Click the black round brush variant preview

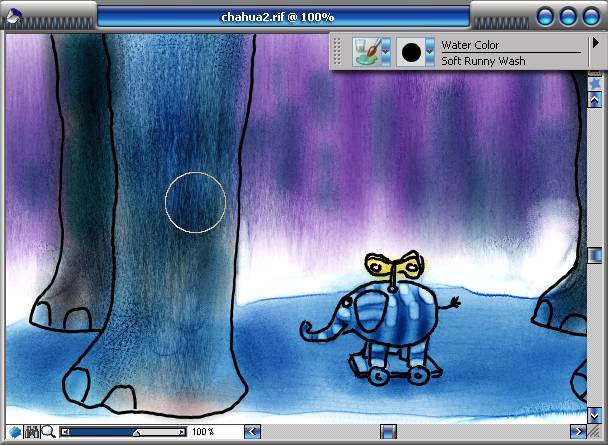[x=411, y=52]
